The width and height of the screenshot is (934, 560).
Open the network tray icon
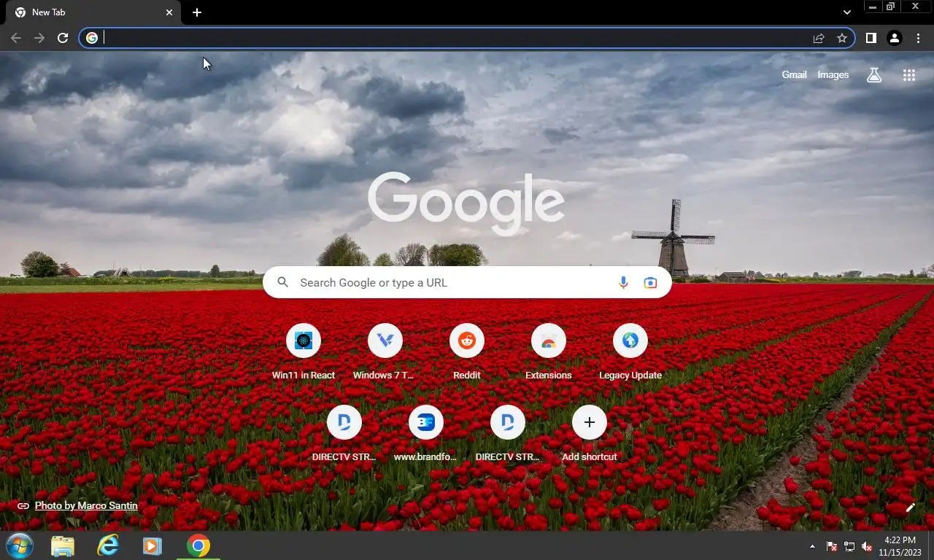coord(849,546)
